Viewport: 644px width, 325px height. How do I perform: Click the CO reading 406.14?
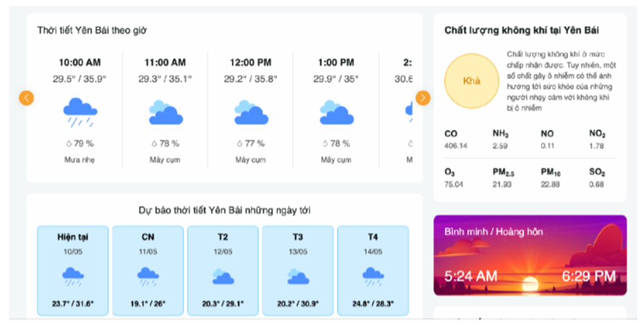pyautogui.click(x=456, y=145)
